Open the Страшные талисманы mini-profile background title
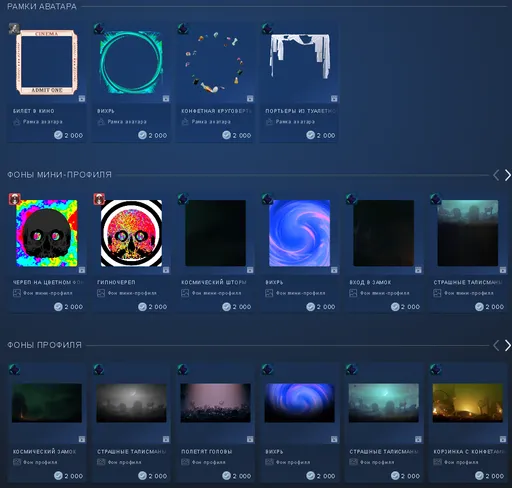Image resolution: width=512 pixels, height=488 pixels. (x=468, y=282)
